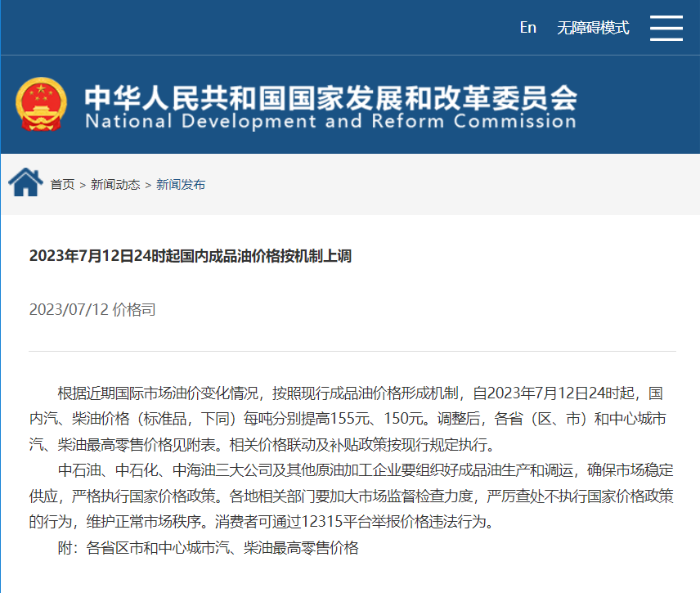Click the article headline about 成品油价格上调

(x=190, y=256)
